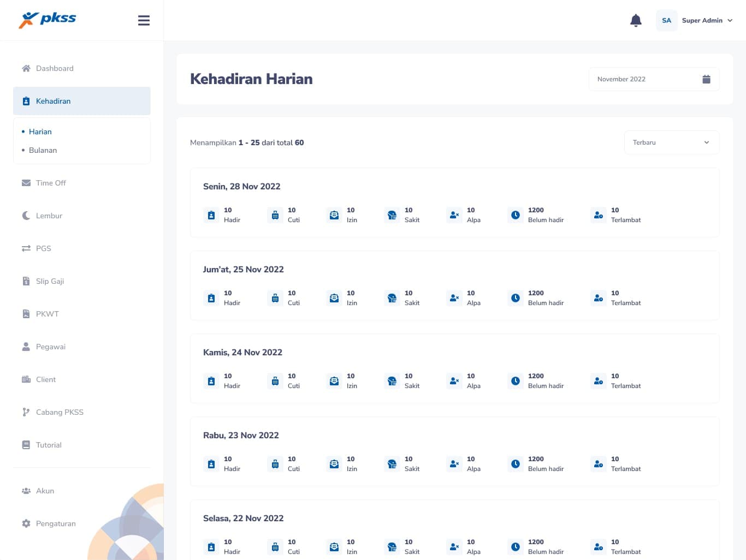Open Akun menu
This screenshot has height=560, width=746.
click(x=82, y=491)
